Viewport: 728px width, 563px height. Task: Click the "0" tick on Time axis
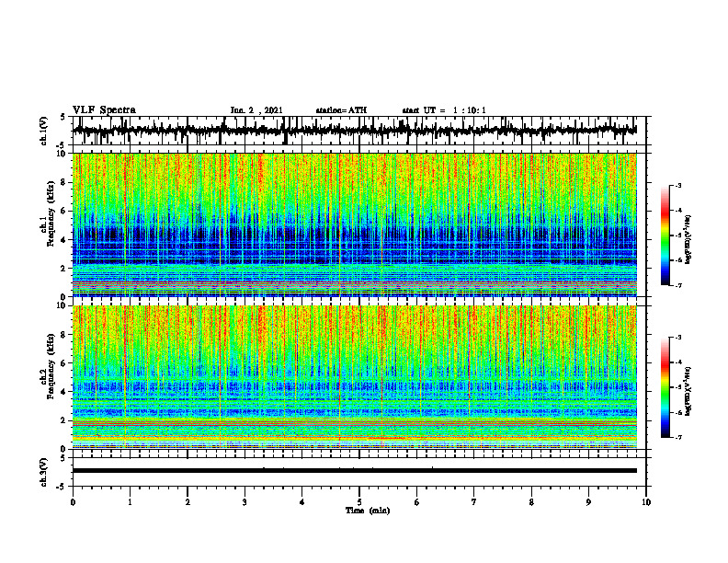73,502
